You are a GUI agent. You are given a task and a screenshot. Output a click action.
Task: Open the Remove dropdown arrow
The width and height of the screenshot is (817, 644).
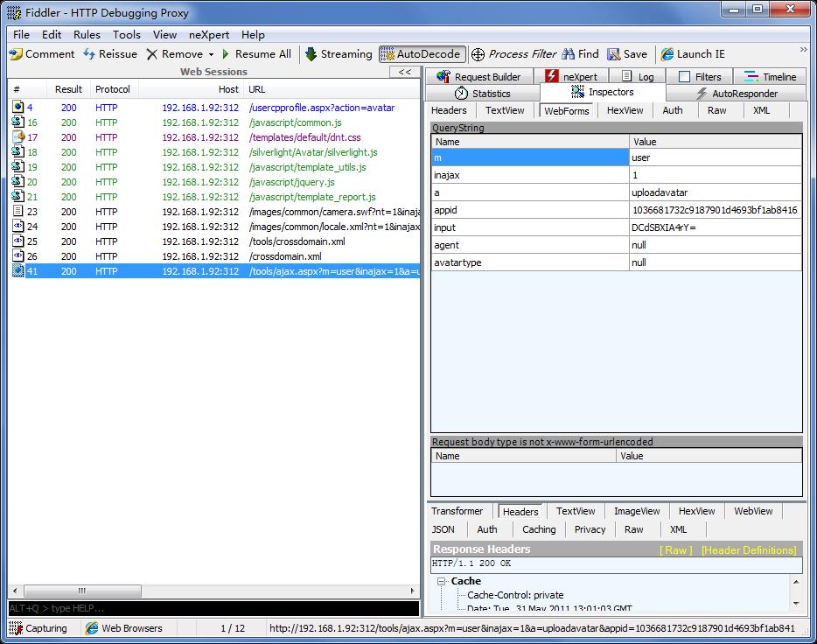point(211,54)
